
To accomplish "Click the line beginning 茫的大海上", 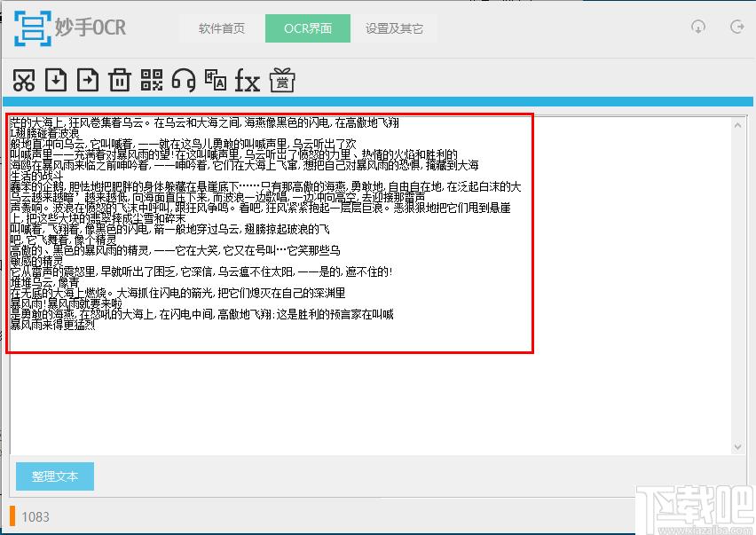I will (204, 123).
